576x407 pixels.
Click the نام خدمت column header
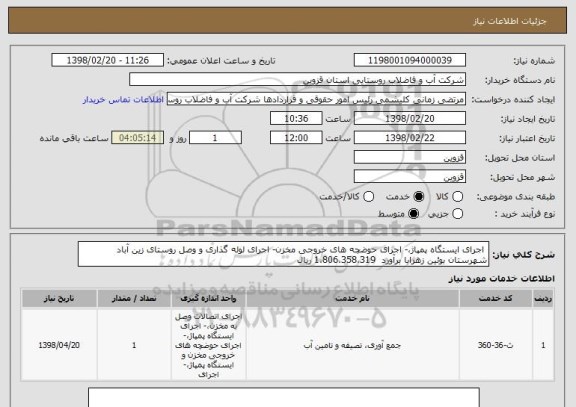352,298
